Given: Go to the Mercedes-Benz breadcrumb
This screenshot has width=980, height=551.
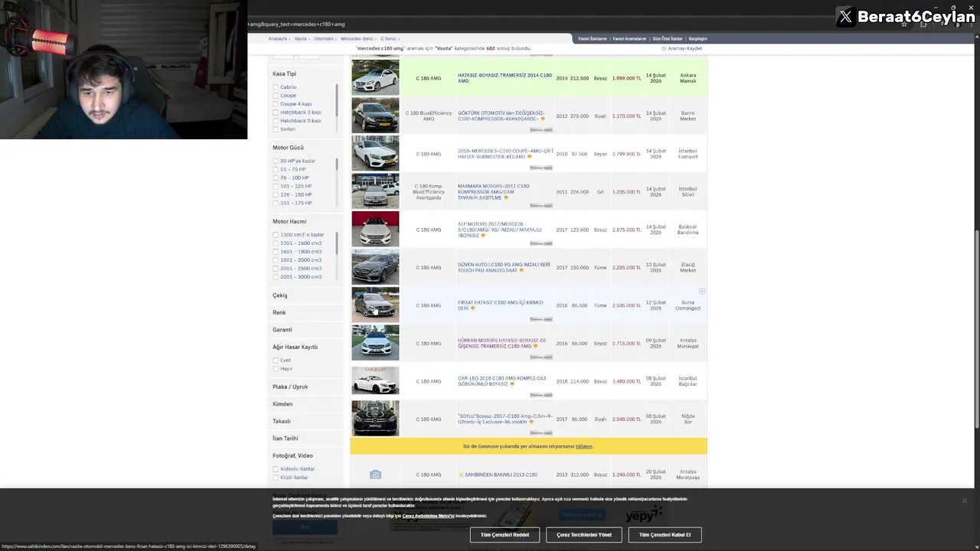Looking at the screenshot, I should [x=357, y=38].
